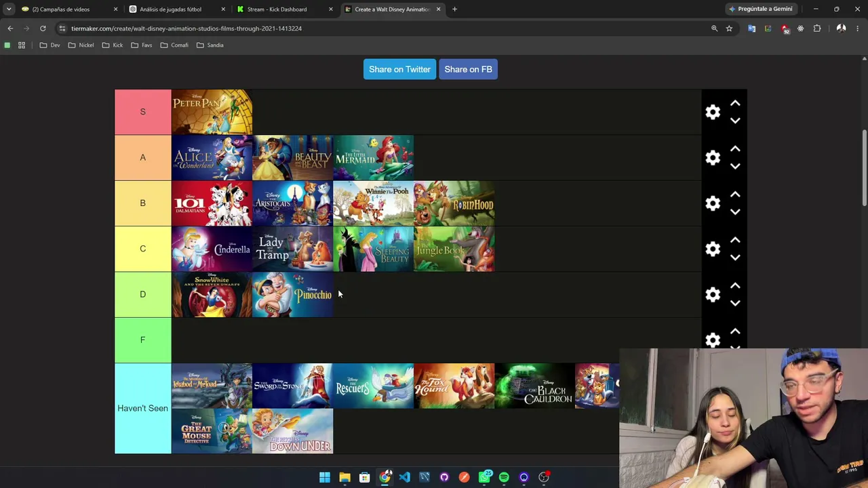Click Share on Twitter button
The image size is (868, 488).
[x=399, y=69]
